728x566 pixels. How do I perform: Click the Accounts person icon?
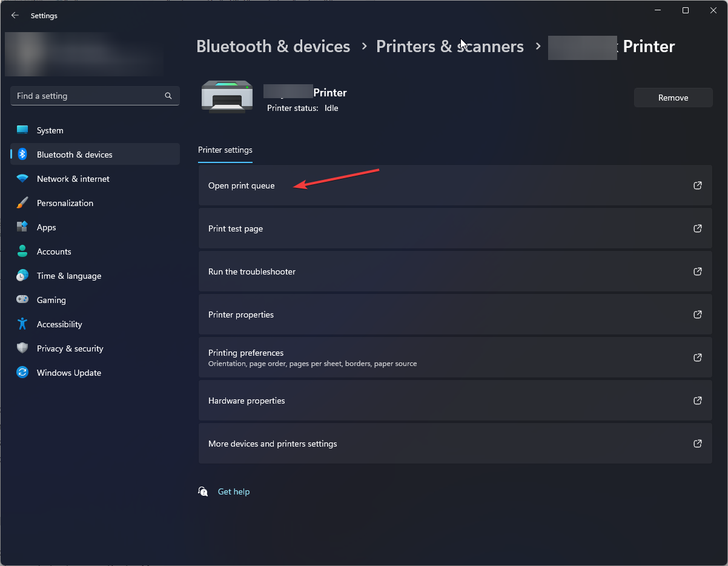tap(22, 251)
